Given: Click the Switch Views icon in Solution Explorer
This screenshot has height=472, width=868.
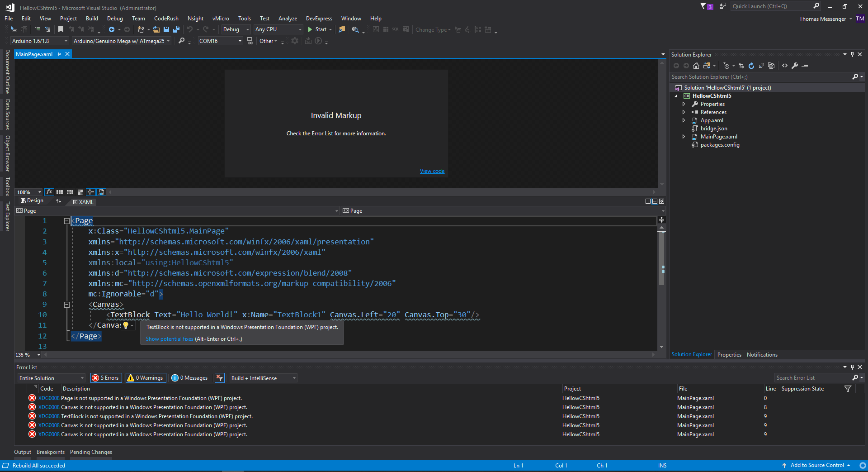Looking at the screenshot, I should (x=707, y=66).
